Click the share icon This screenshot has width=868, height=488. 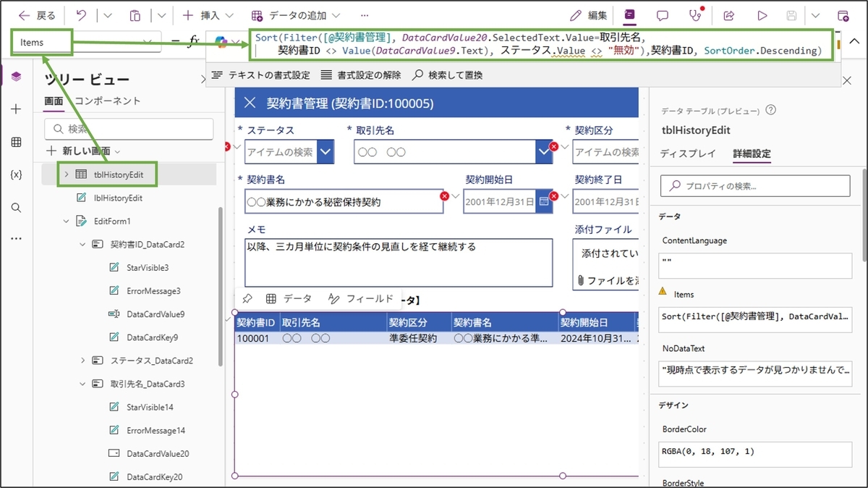click(729, 15)
